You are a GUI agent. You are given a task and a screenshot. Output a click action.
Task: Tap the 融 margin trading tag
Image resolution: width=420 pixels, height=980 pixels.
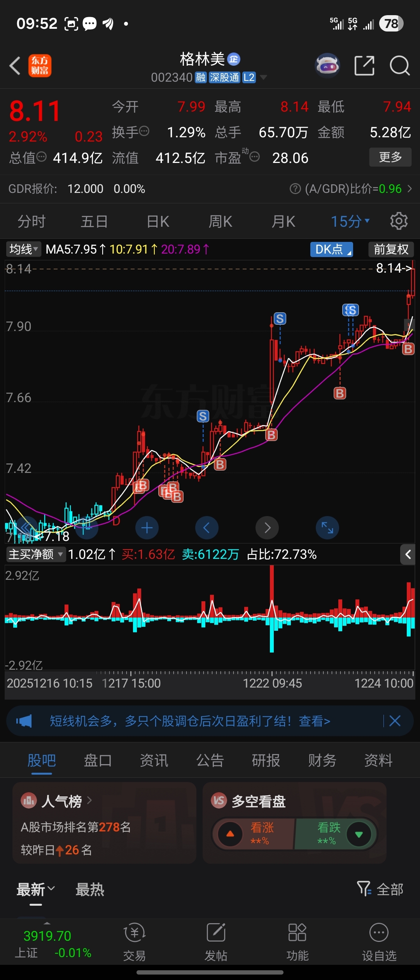201,77
